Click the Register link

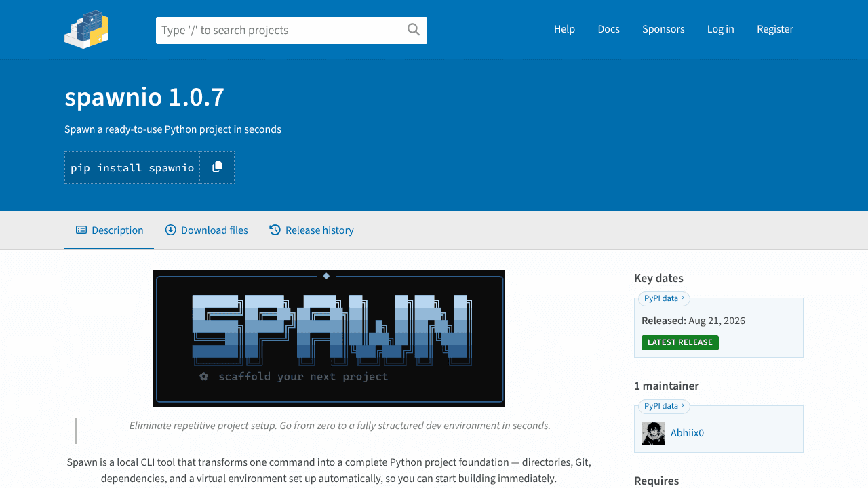coord(775,29)
